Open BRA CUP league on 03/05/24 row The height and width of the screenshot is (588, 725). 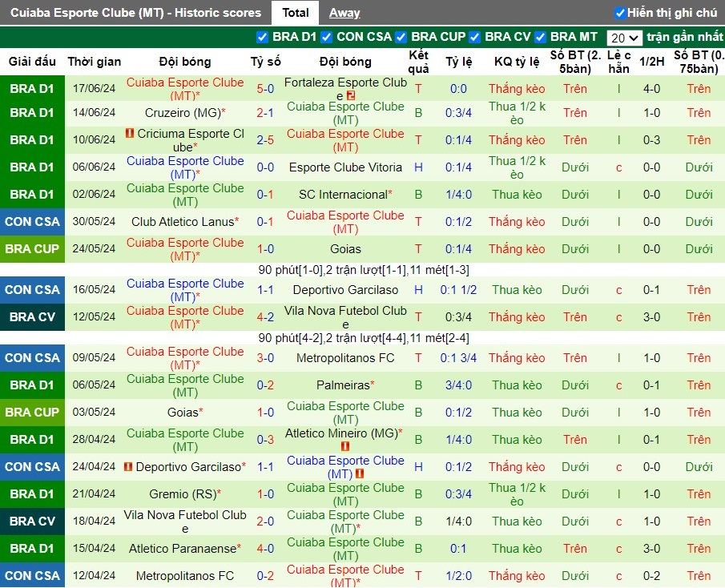pos(32,413)
